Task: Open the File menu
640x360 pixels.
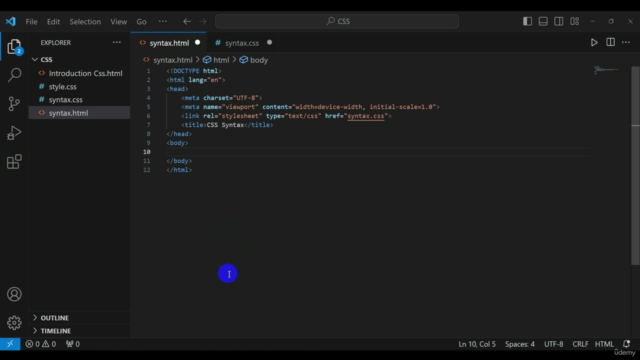Action: click(31, 22)
